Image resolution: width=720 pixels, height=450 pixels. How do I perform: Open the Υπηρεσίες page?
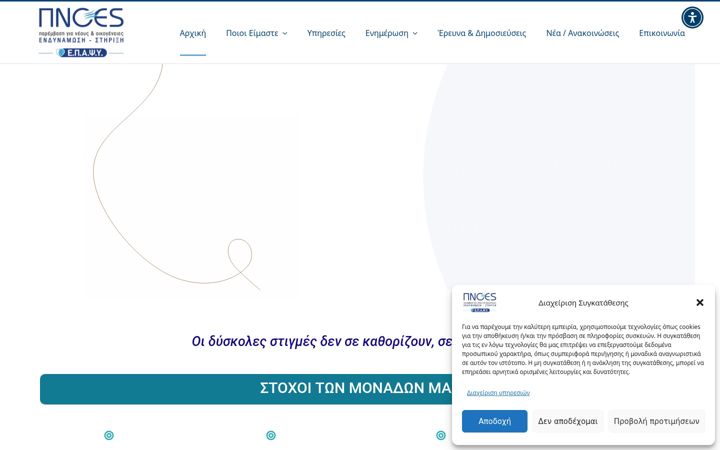(x=326, y=33)
